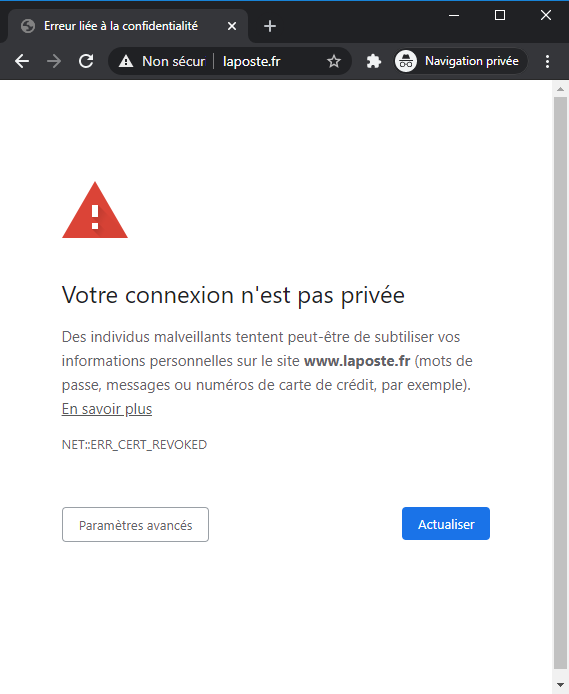569x694 pixels.
Task: Maximize the browser window
Action: click(x=500, y=15)
